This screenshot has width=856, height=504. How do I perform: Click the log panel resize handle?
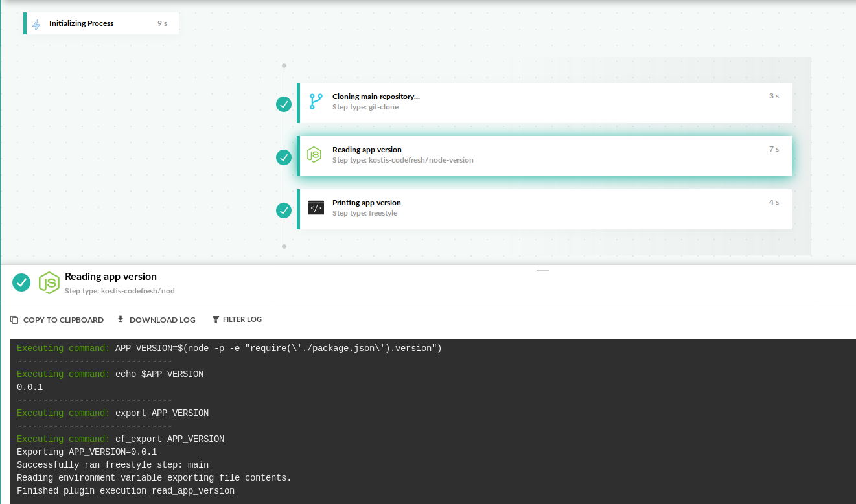543,270
